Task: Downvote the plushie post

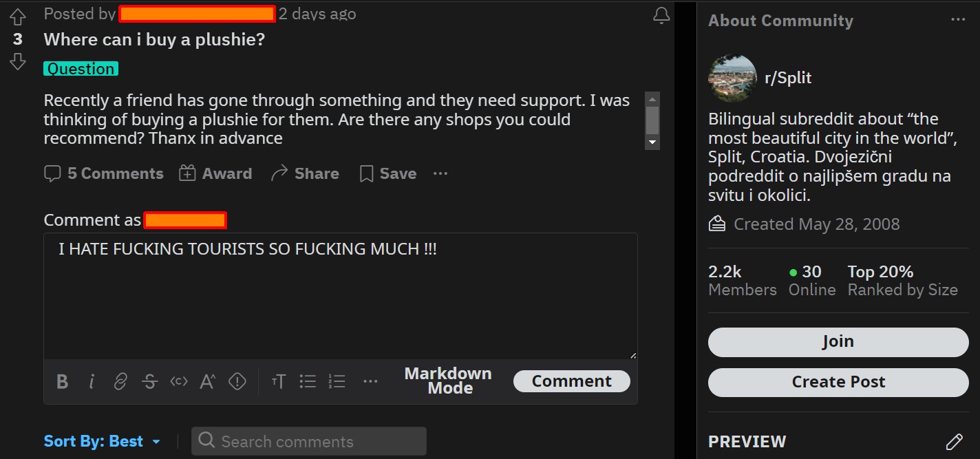Action: tap(18, 61)
